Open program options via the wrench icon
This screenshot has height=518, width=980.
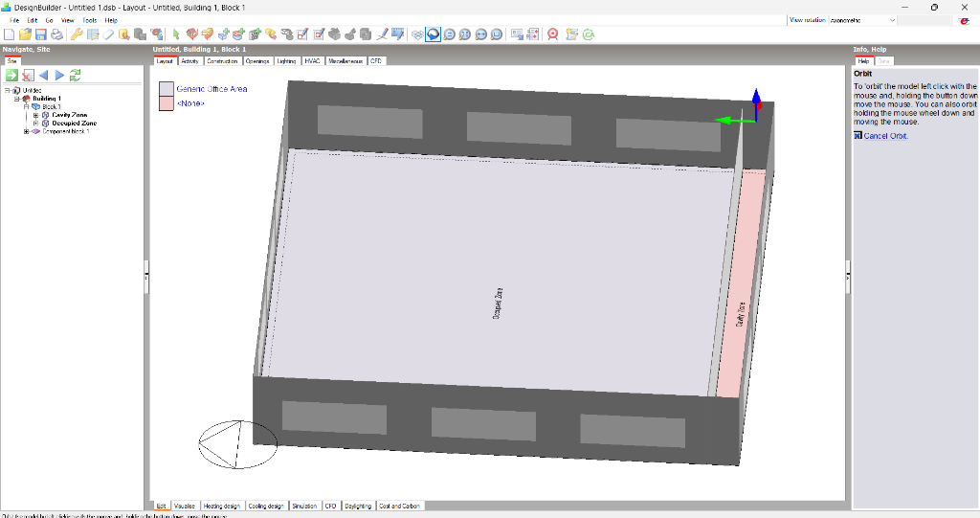pos(77,34)
